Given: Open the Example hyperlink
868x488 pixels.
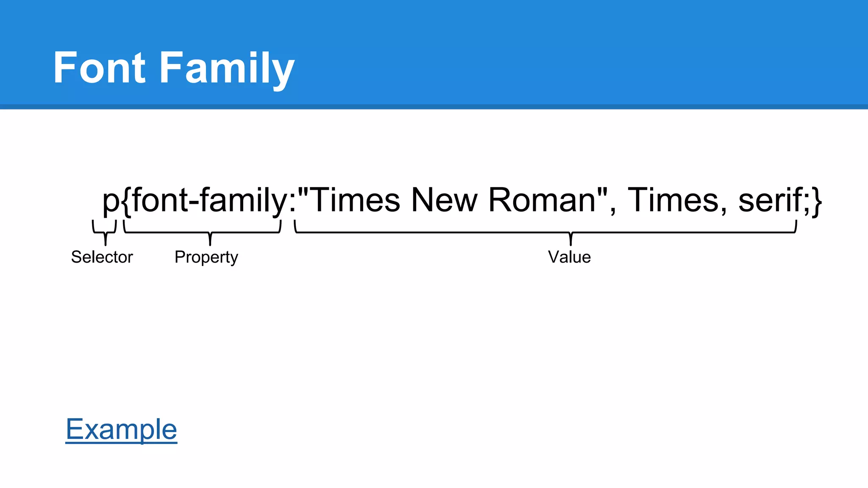Looking at the screenshot, I should (x=121, y=430).
